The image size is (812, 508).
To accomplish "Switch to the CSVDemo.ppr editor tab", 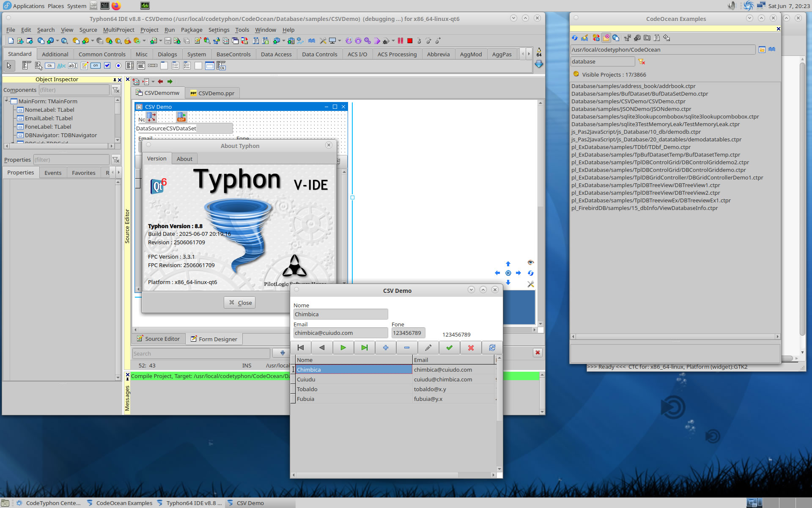I will 212,93.
